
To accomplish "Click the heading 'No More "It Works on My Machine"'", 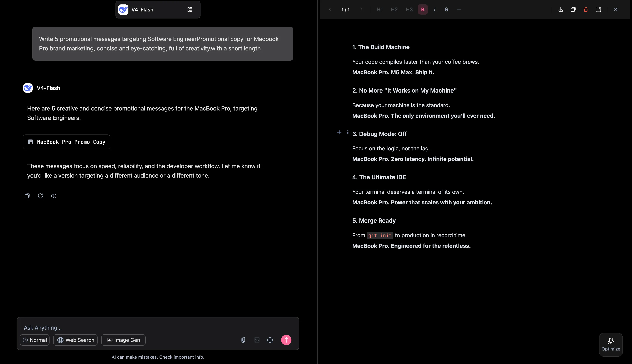I will point(404,91).
